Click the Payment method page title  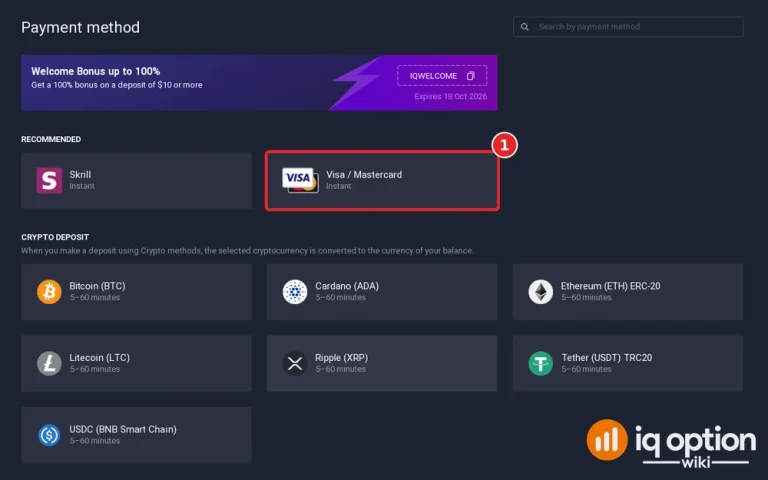click(x=80, y=27)
